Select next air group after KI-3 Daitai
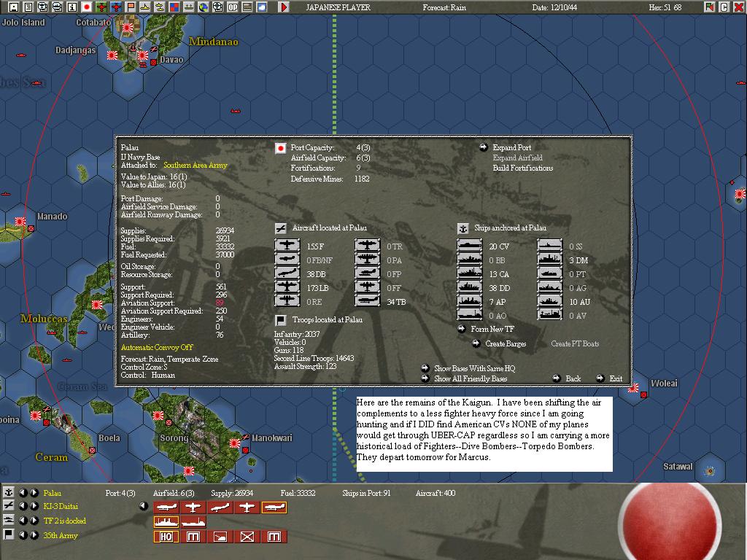This screenshot has height=560, width=747. click(x=34, y=506)
